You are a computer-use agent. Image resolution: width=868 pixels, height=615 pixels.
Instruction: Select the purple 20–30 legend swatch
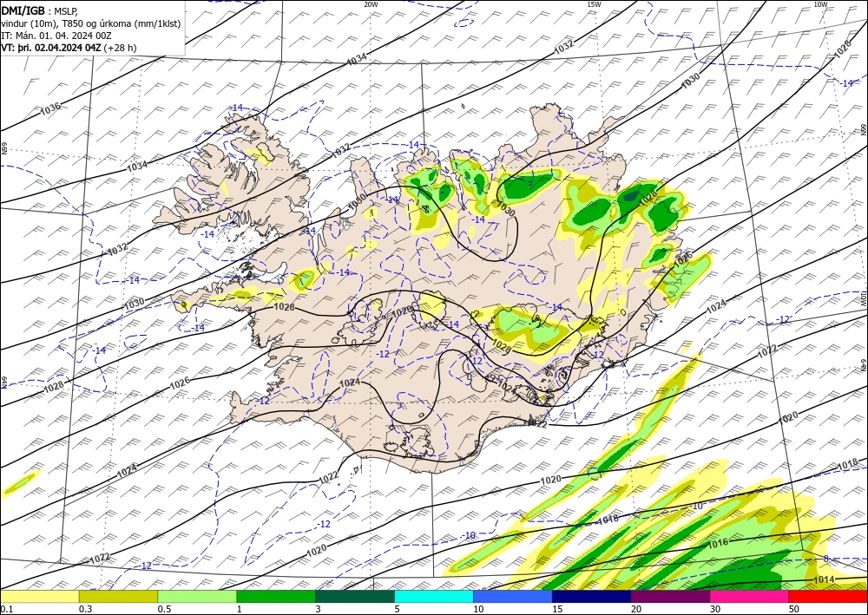tap(670, 597)
